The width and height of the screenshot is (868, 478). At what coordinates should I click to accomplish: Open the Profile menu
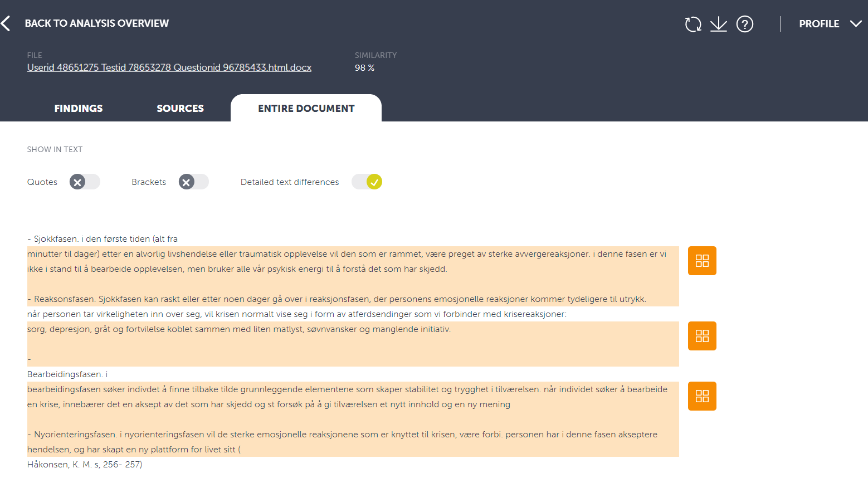pos(819,24)
